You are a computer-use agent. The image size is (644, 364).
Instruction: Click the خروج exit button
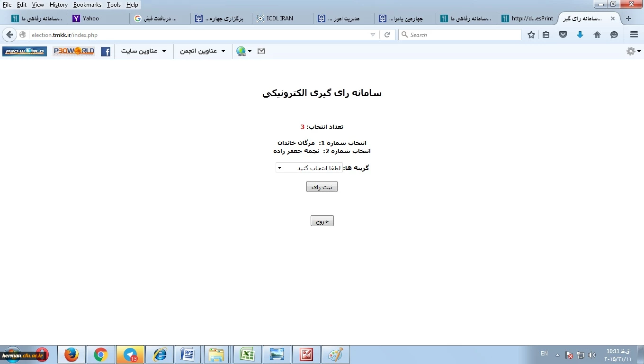click(322, 221)
